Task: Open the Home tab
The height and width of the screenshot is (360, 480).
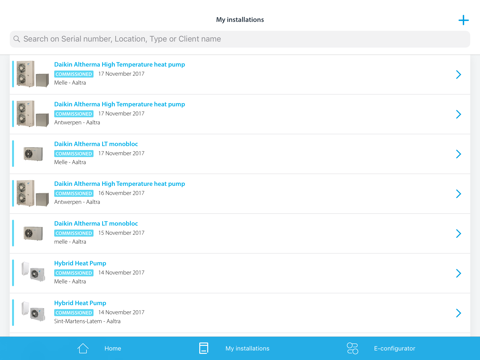Action: [113, 348]
